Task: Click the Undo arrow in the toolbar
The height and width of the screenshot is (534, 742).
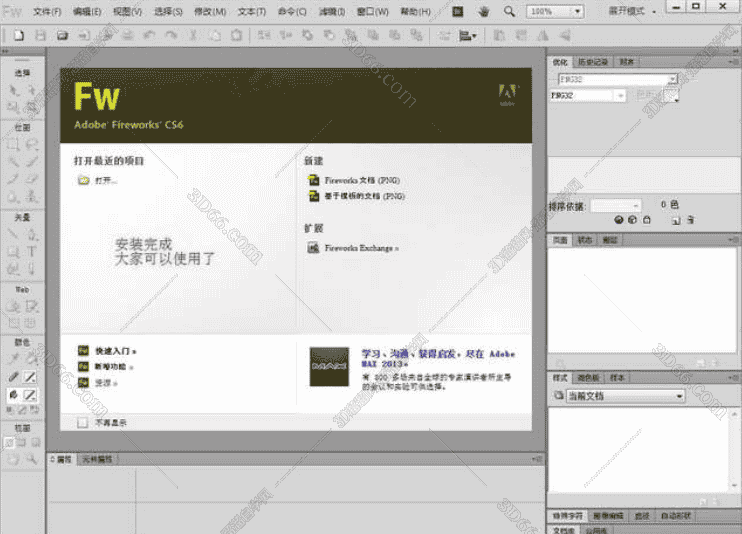Action: point(148,35)
